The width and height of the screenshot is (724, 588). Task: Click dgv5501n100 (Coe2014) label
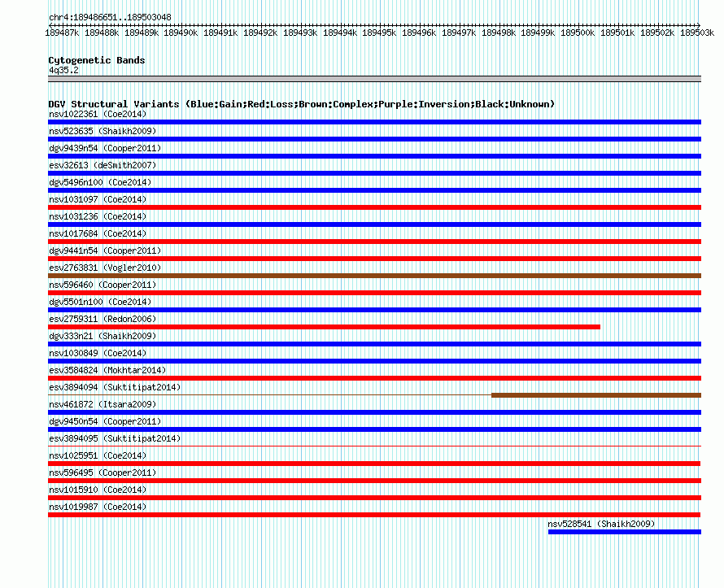coord(100,302)
